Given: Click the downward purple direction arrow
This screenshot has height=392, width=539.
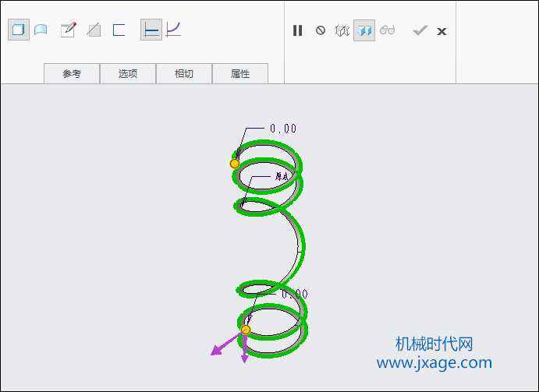Looking at the screenshot, I should (244, 348).
